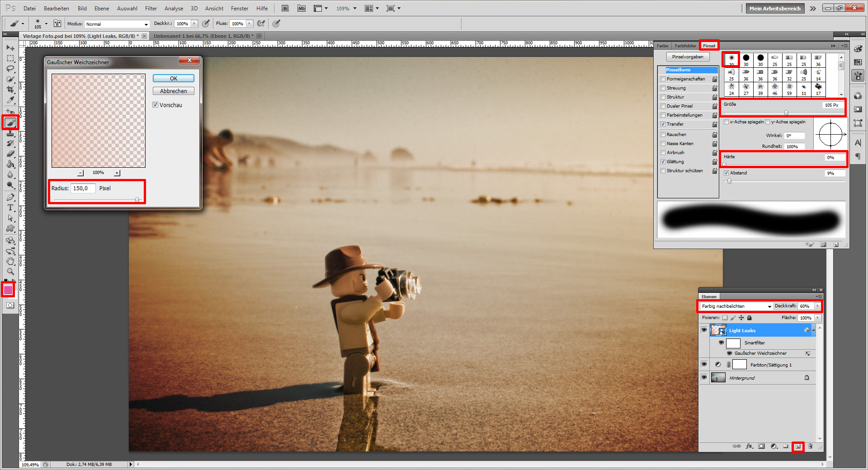868x470 pixels.
Task: Choose the Text tool
Action: pyautogui.click(x=10, y=207)
